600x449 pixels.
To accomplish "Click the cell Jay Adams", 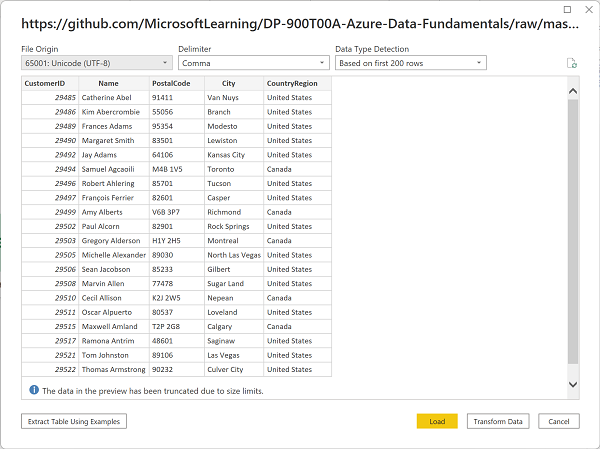I will pos(114,155).
